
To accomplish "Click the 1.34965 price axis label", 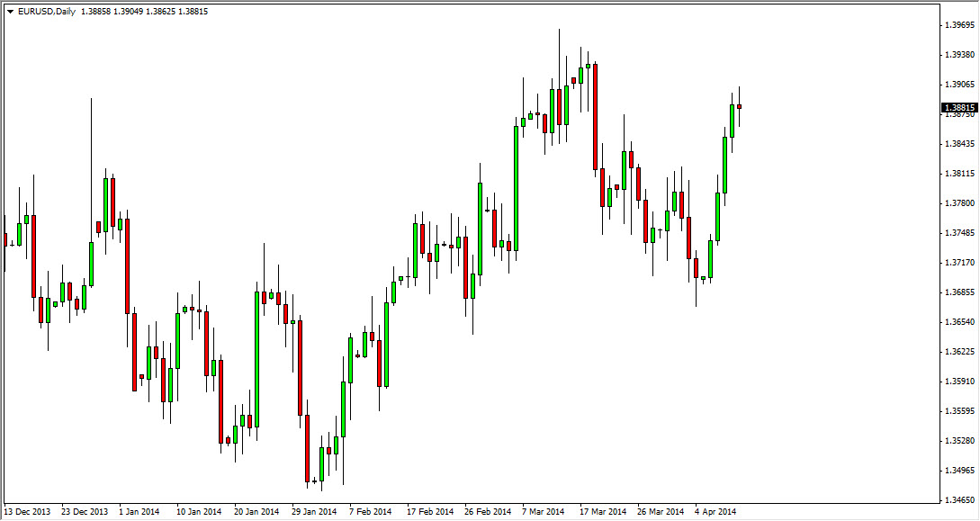I will point(960,470).
